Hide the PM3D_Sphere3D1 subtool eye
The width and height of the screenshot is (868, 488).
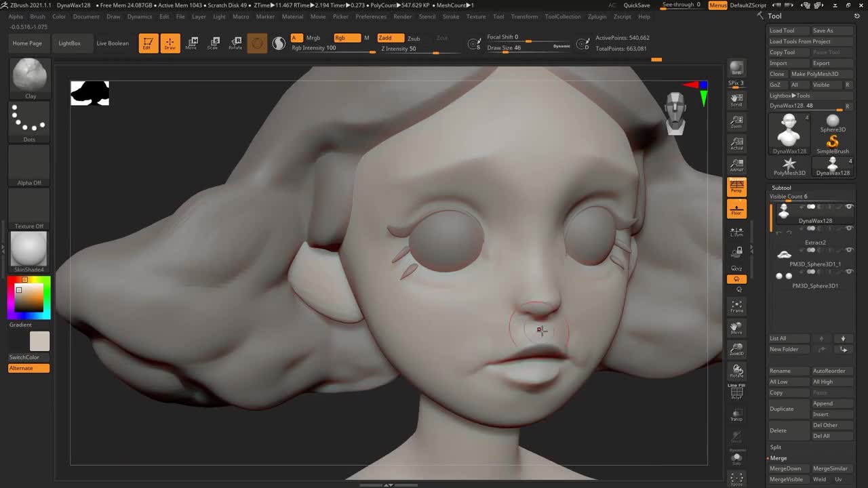[x=849, y=272]
